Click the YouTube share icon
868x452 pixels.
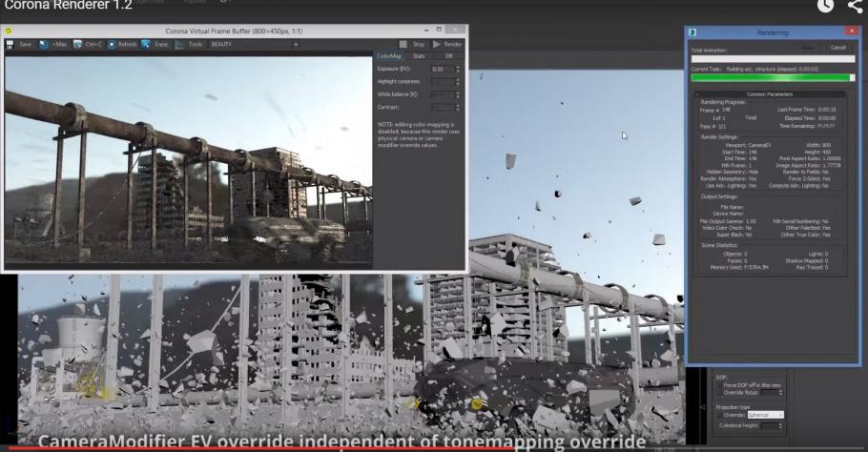(854, 7)
